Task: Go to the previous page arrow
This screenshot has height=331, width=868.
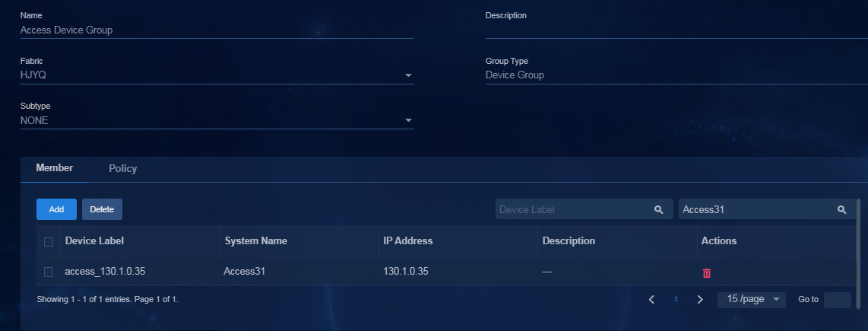Action: click(651, 299)
